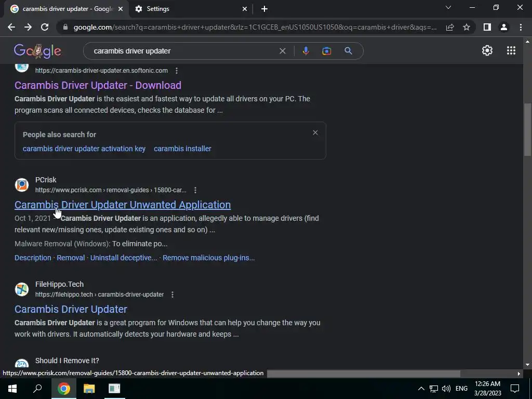
Task: Click the pcrisk.com breadcrumb URL text
Action: 111,190
